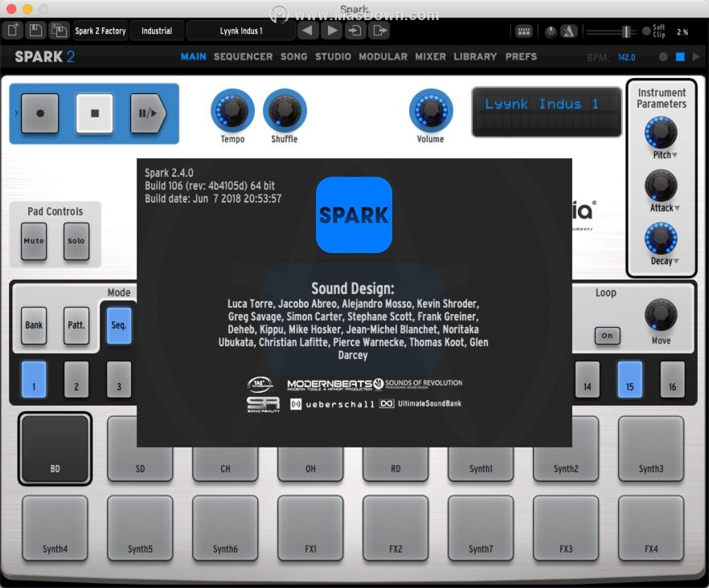
Task: Click the large play/pause transport button
Action: pos(148,113)
